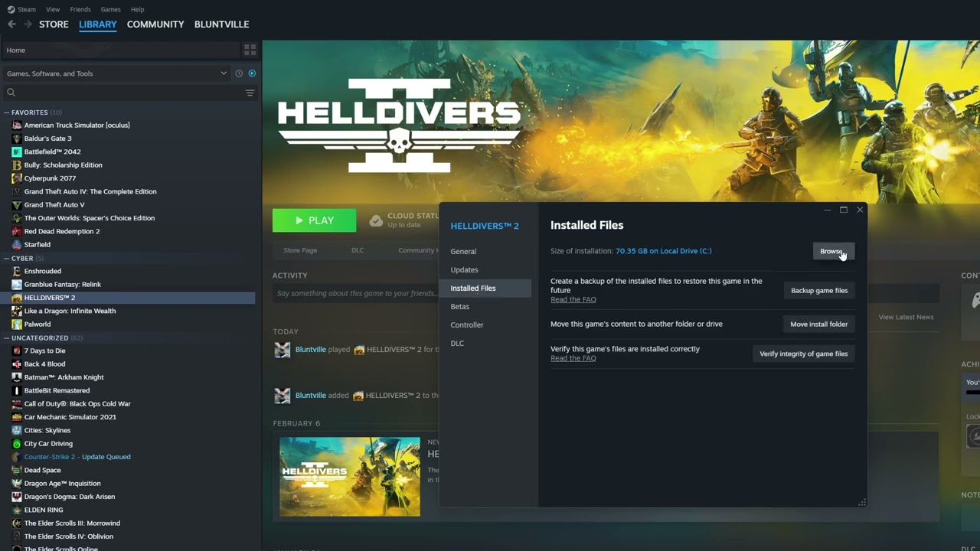Select ELDEN RING game icon
980x551 pixels.
pos(17,510)
